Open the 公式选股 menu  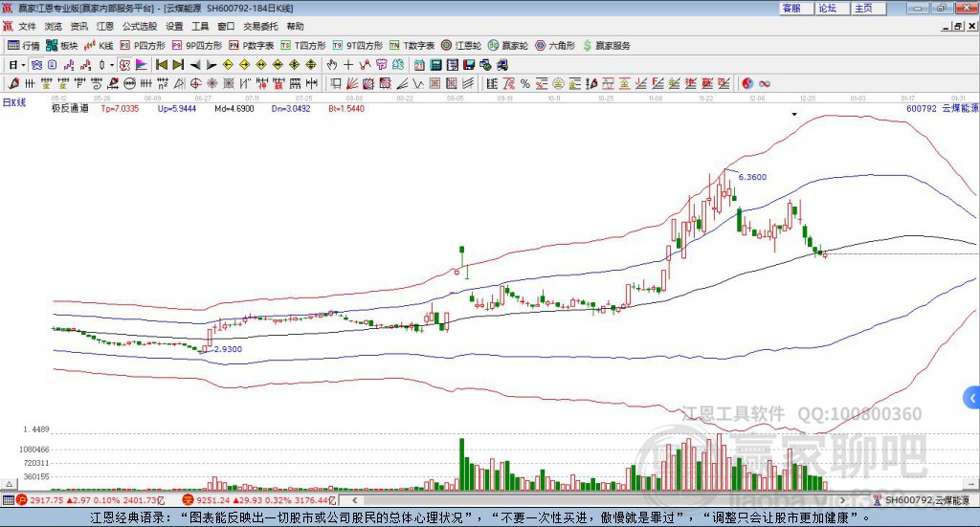140,26
